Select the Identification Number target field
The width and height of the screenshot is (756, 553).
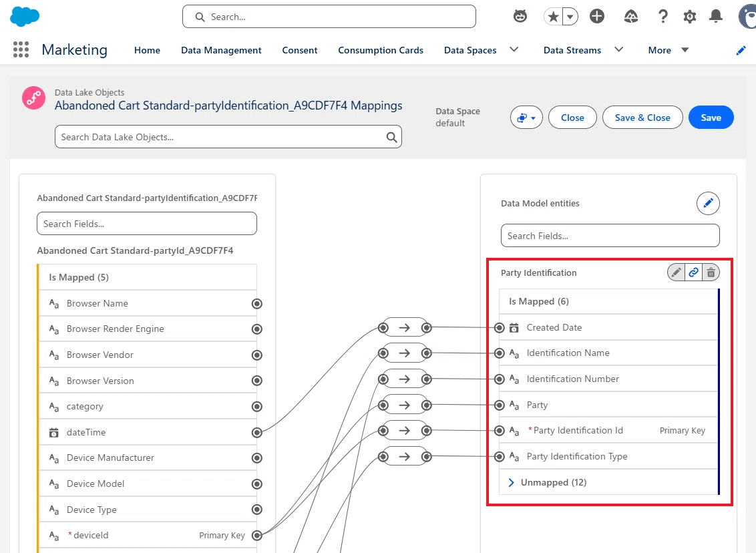[608, 379]
